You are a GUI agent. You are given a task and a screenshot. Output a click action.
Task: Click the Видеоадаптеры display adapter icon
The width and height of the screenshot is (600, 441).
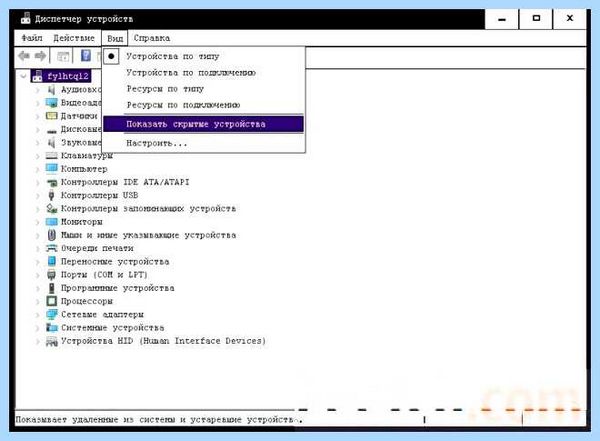pos(51,103)
